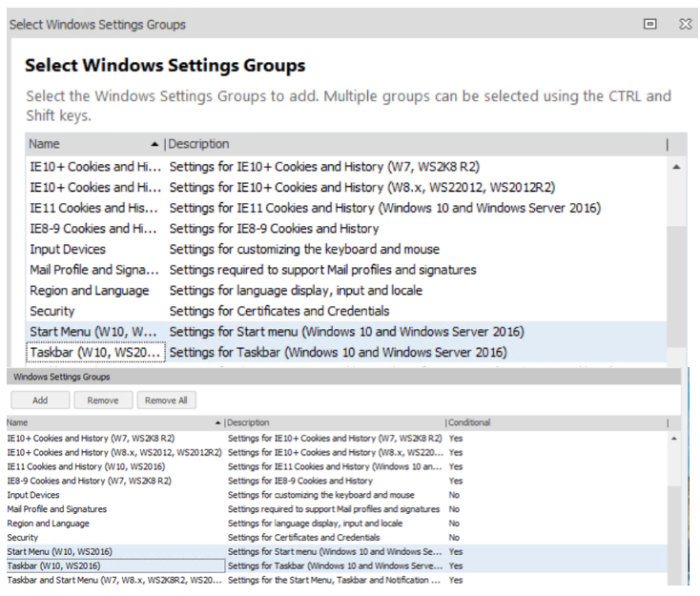The image size is (700, 596).
Task: Select Mail Profile and Signatures in the lower panel
Action: click(337, 509)
